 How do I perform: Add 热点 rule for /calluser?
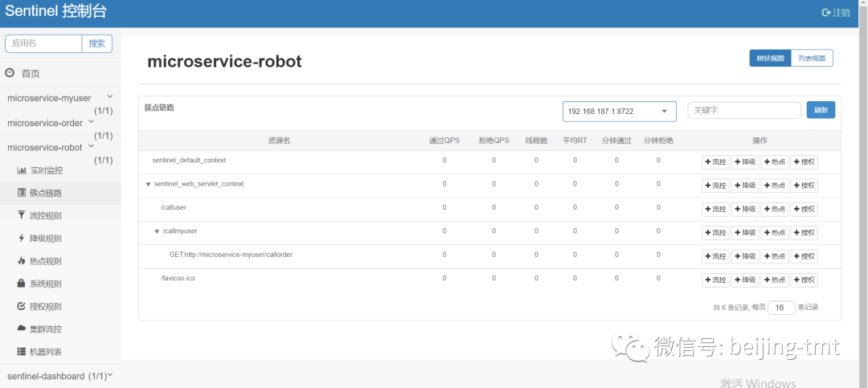(775, 209)
